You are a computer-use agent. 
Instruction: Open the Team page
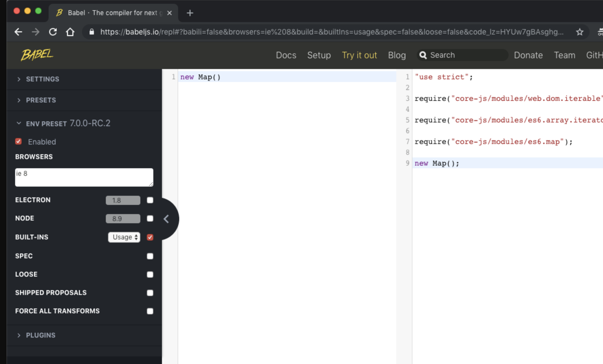coord(564,55)
